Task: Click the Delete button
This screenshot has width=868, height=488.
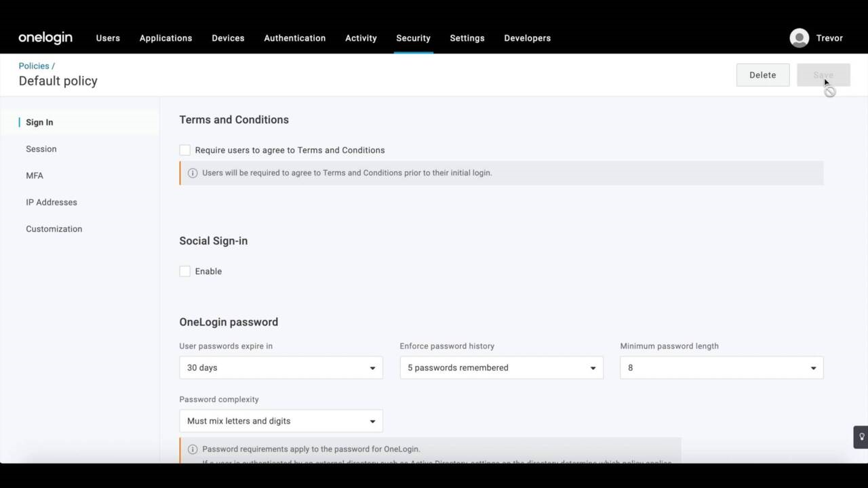Action: [762, 75]
